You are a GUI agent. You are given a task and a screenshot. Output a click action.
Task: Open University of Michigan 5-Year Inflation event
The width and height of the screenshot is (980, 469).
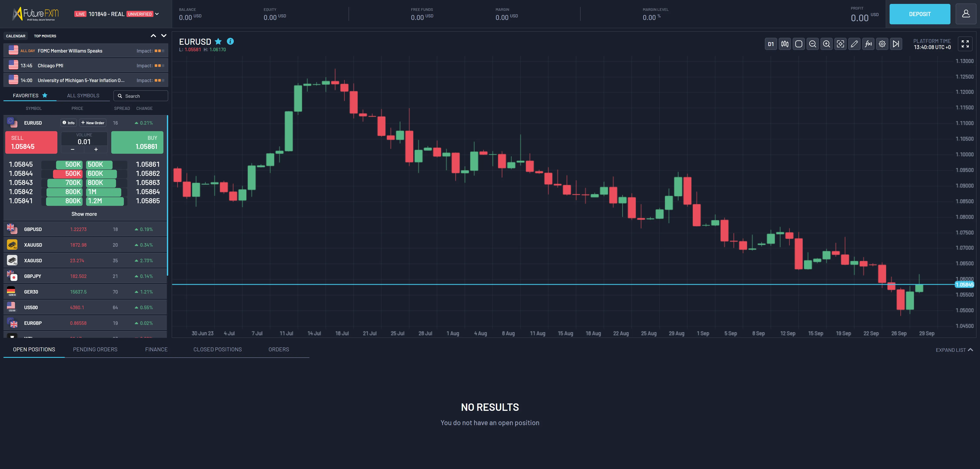(x=86, y=80)
